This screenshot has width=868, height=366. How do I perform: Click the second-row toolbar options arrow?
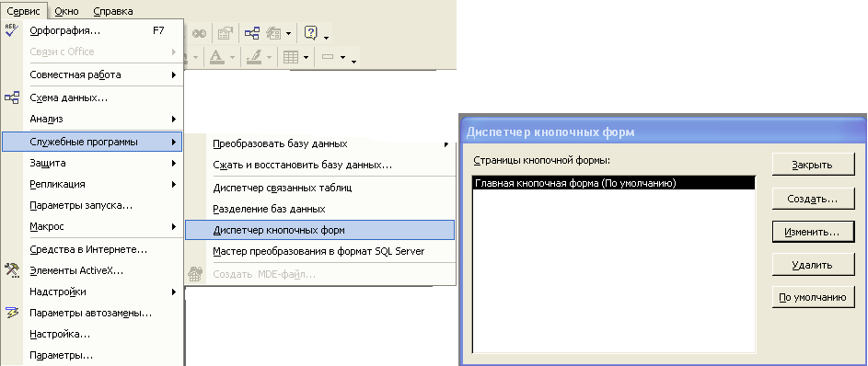[x=353, y=61]
